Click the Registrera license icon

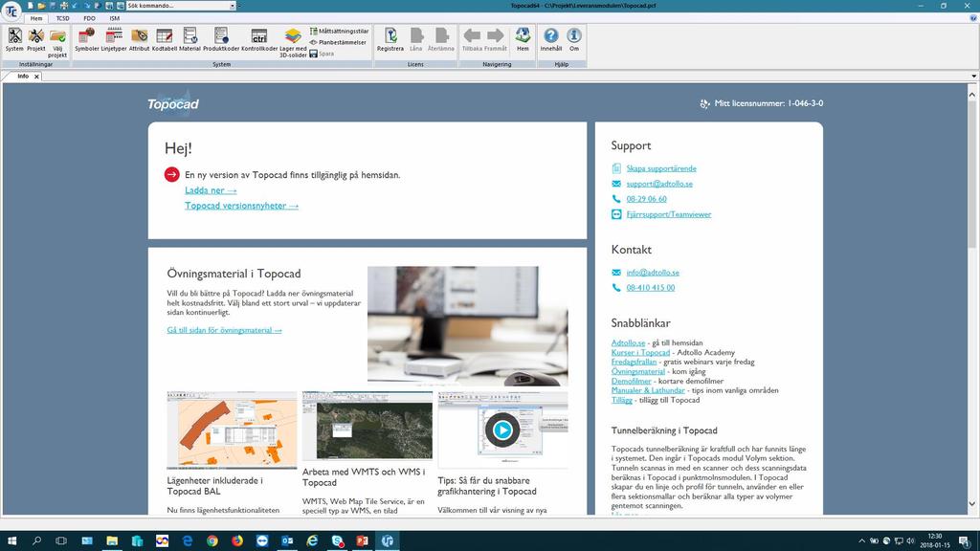pos(390,40)
